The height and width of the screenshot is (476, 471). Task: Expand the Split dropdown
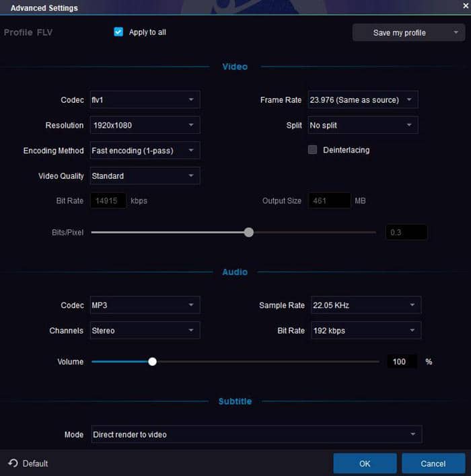pos(363,125)
